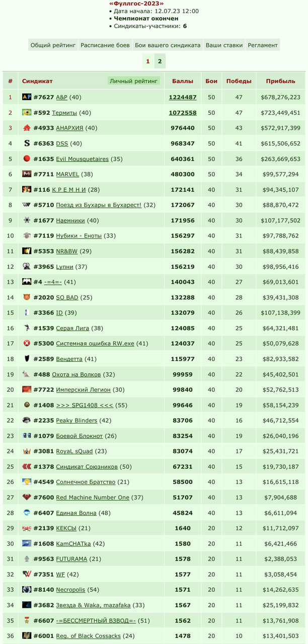Click the Синдикат Союзников red arrows emblem
The height and width of the screenshot is (644, 308).
point(27,467)
